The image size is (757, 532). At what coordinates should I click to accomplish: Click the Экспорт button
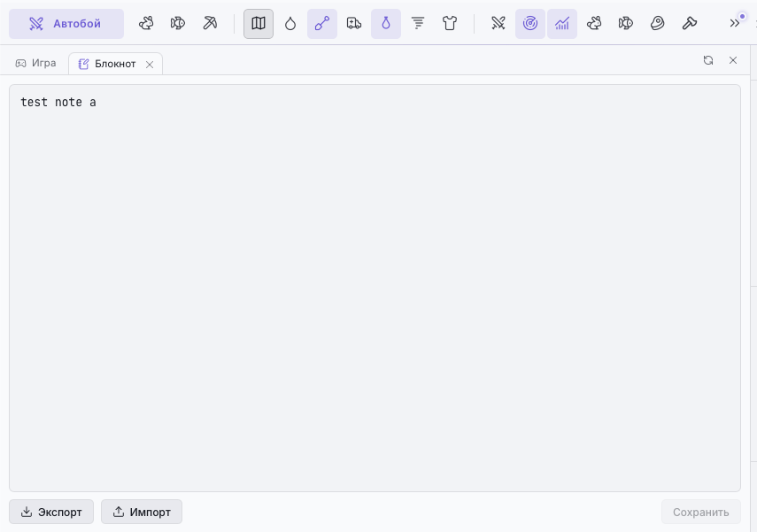(x=51, y=512)
